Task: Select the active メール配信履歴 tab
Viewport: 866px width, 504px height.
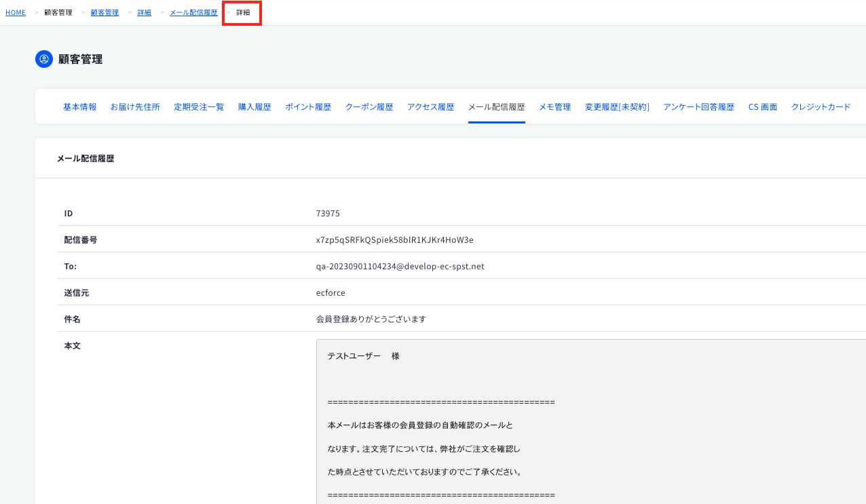Action: pos(497,107)
